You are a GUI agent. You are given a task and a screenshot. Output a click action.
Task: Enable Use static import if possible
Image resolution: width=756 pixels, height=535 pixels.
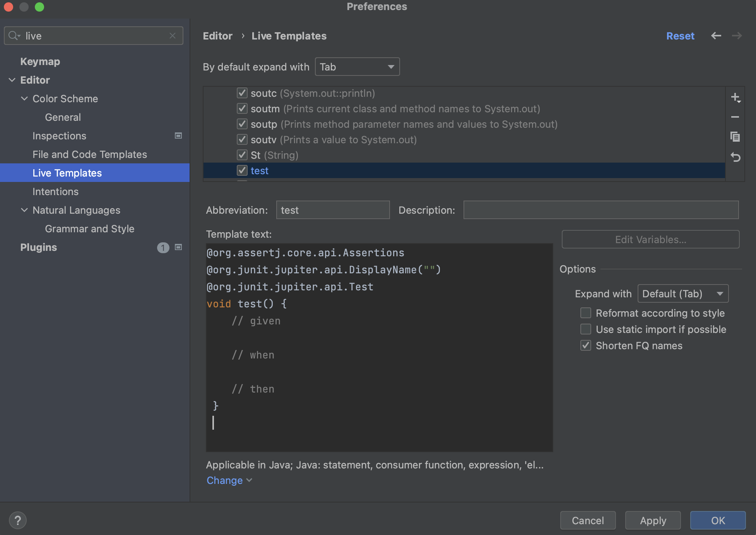(586, 329)
